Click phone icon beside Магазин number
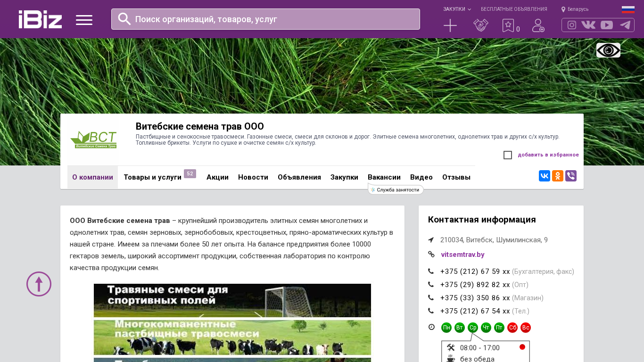Screen dimensions: 644x362 (x=431, y=298)
